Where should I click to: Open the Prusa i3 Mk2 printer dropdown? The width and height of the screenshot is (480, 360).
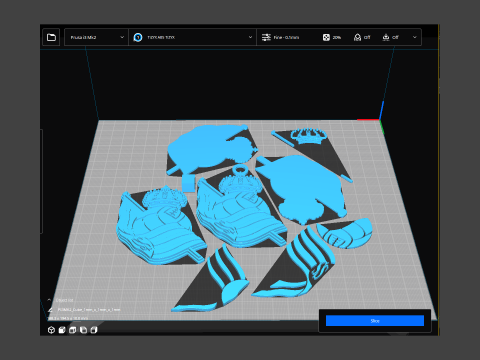(96, 37)
